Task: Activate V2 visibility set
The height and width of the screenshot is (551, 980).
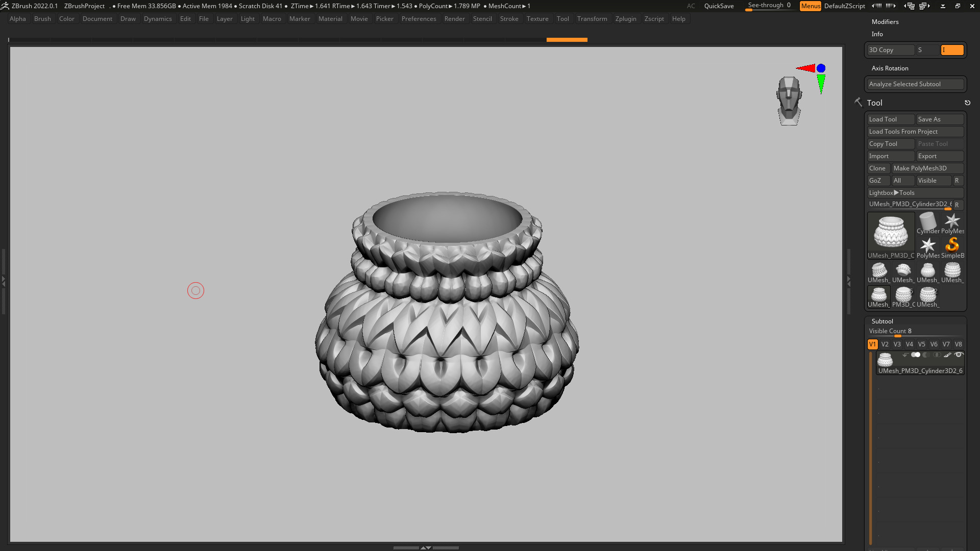Action: point(885,344)
